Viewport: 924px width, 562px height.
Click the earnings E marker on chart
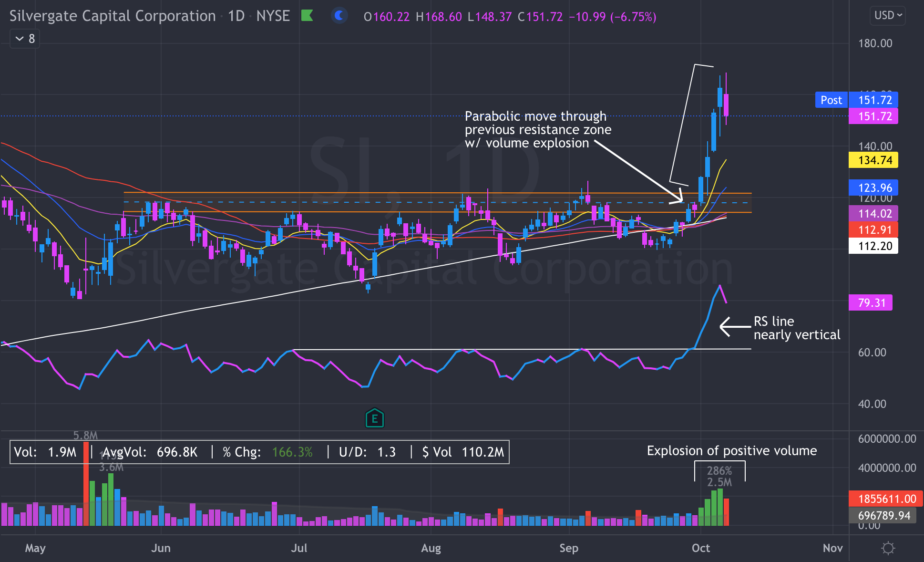pyautogui.click(x=375, y=418)
